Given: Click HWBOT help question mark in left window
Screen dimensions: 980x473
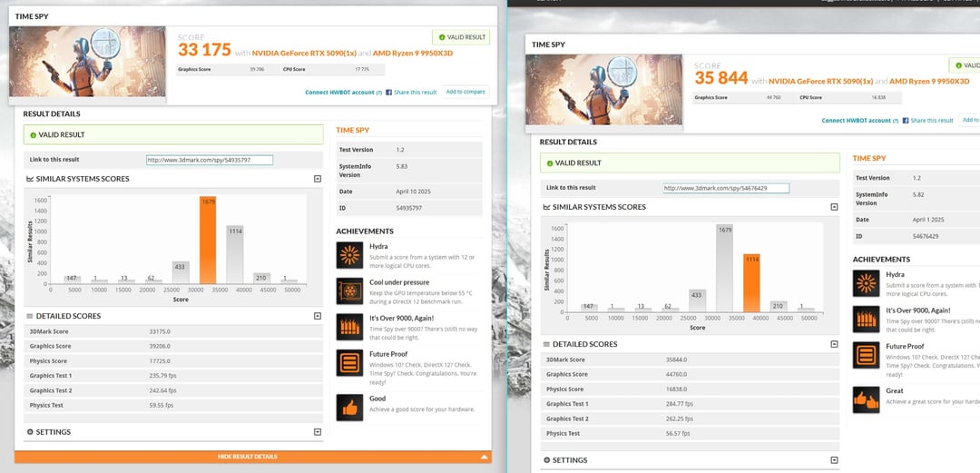Looking at the screenshot, I should [378, 93].
